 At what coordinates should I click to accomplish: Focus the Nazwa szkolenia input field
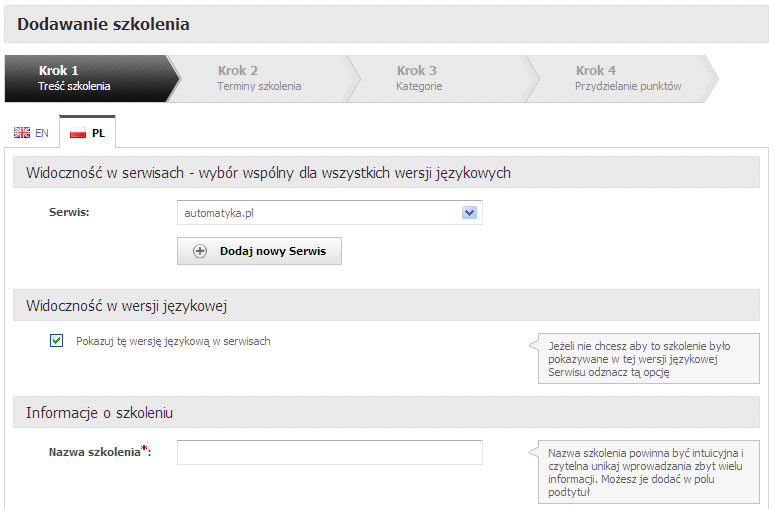[330, 452]
